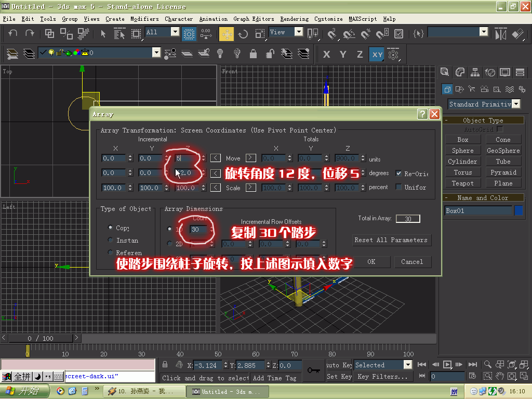532x399 pixels.
Task: Click the Key Filters button
Action: [383, 376]
